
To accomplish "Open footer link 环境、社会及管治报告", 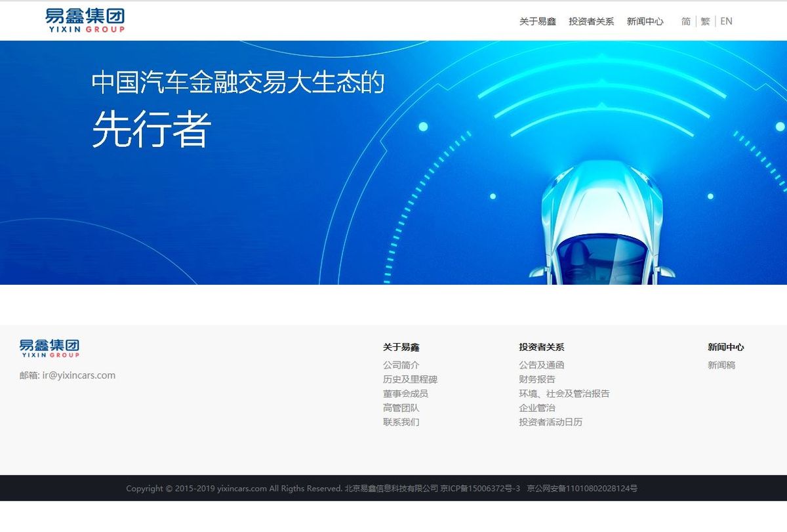I will [564, 394].
